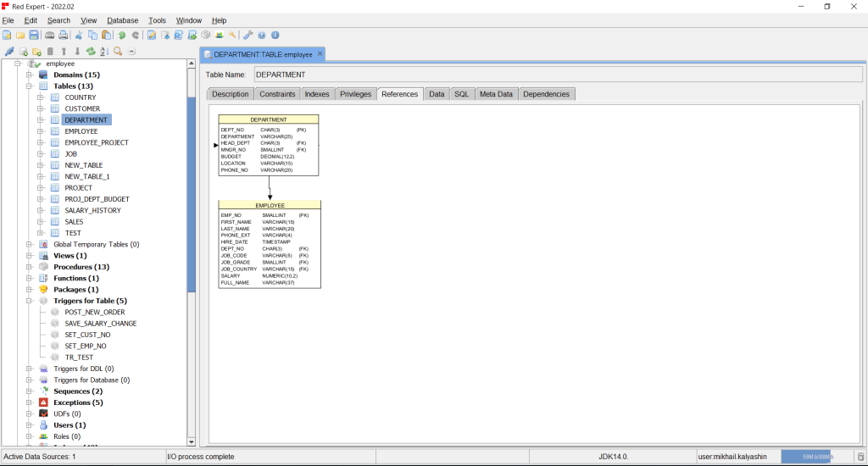
Task: Switch to the SQL tab
Action: 461,94
